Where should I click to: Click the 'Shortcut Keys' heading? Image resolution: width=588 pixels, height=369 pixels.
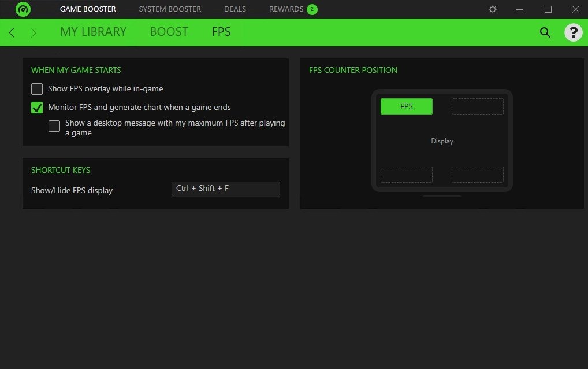pos(61,170)
